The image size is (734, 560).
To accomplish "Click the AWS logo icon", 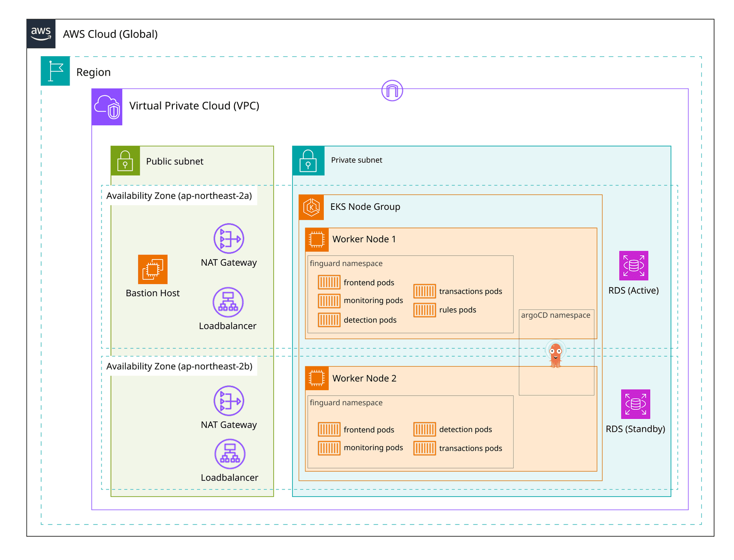I will point(41,34).
